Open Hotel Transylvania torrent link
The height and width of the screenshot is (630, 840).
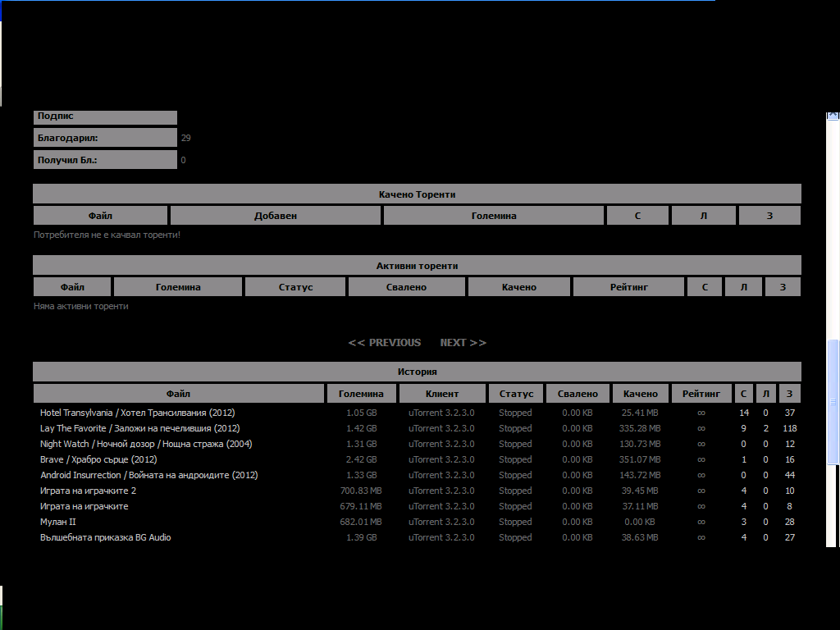pos(137,413)
